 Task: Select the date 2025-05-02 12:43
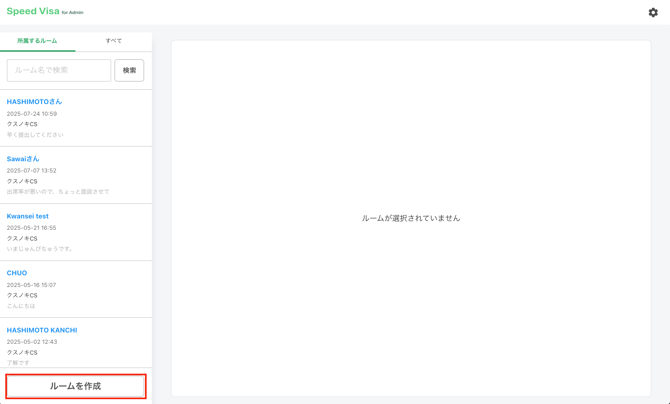coord(32,342)
